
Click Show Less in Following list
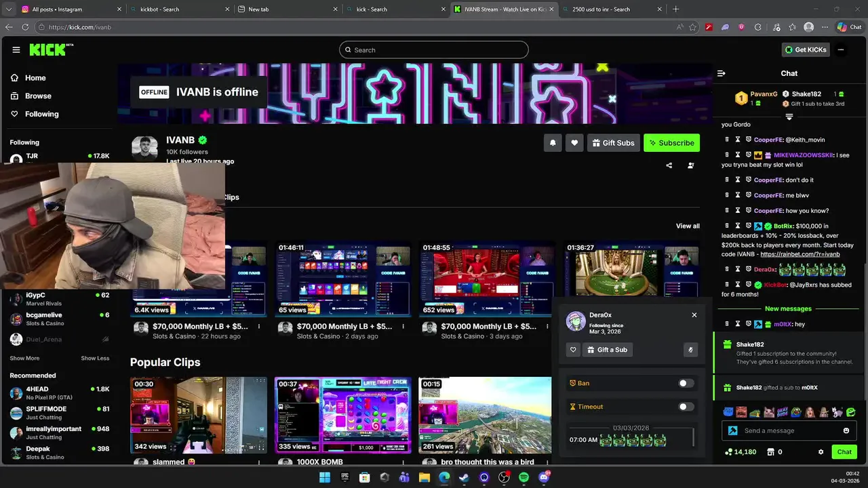click(95, 358)
